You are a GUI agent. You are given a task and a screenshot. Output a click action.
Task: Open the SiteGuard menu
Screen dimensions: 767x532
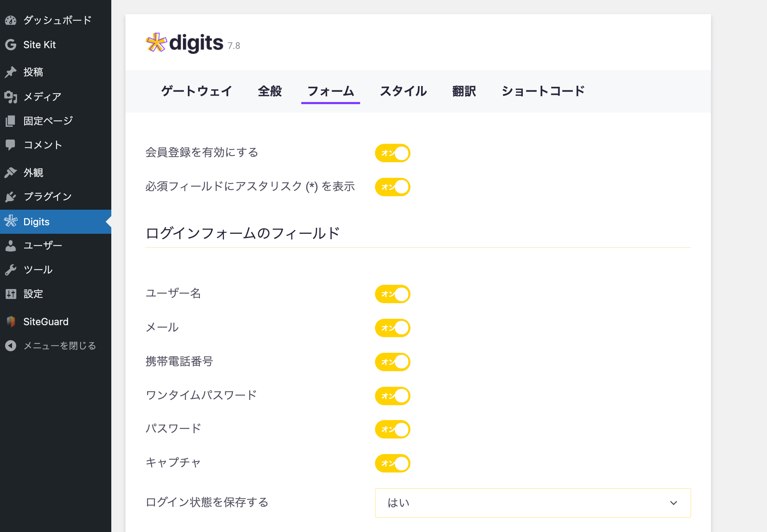(56, 322)
